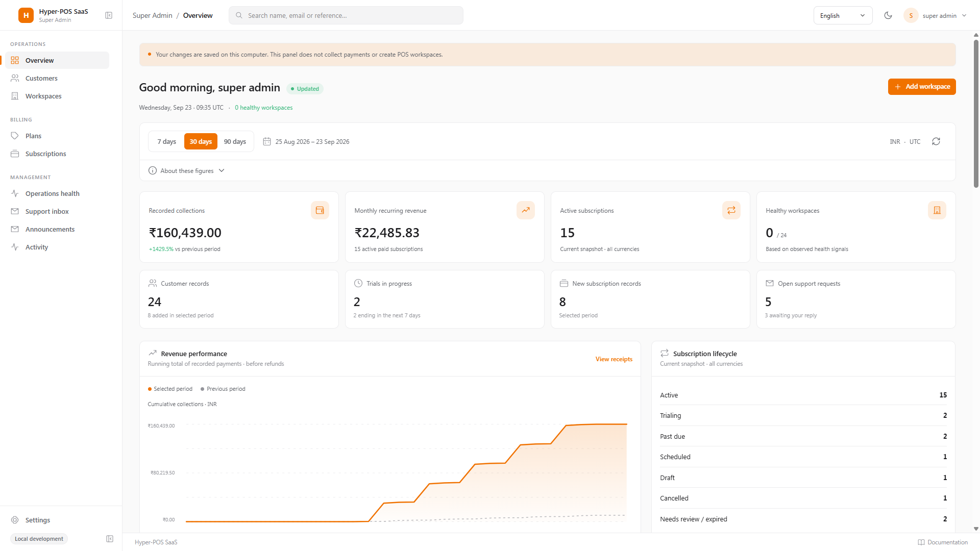Click the Active subscriptions repeat icon
This screenshot has height=551, width=980.
point(731,210)
